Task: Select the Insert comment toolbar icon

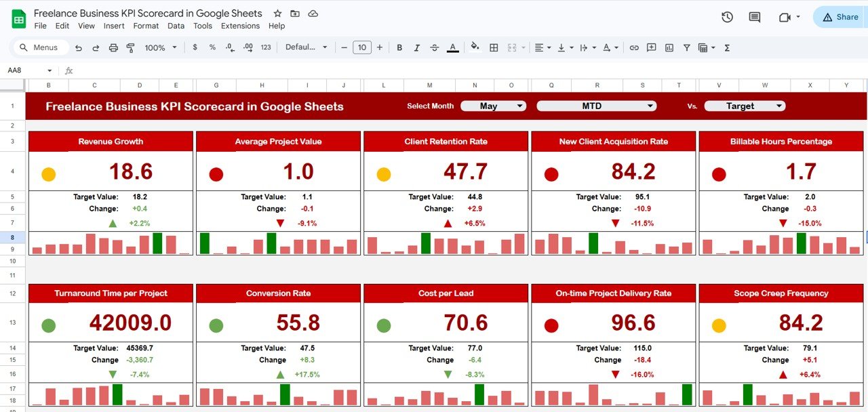Action: click(x=651, y=47)
